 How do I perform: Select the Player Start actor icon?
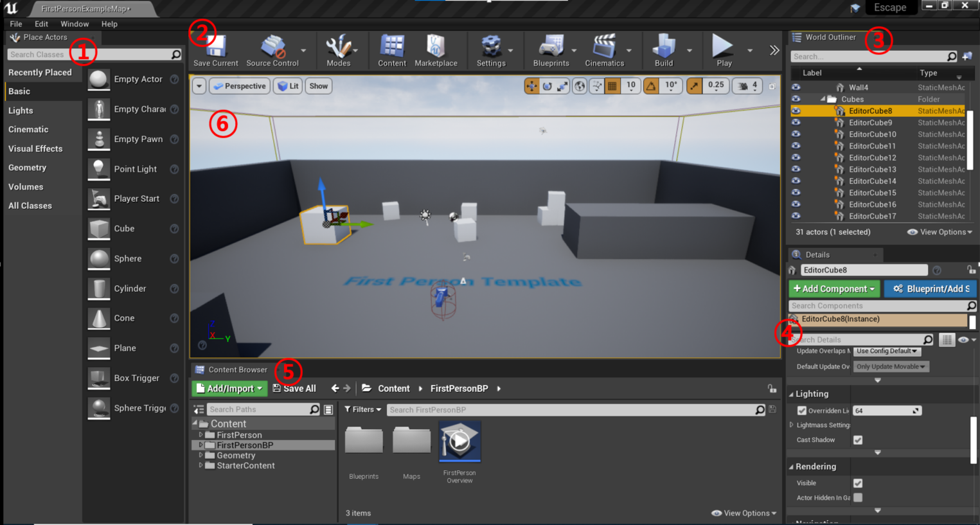pos(98,199)
